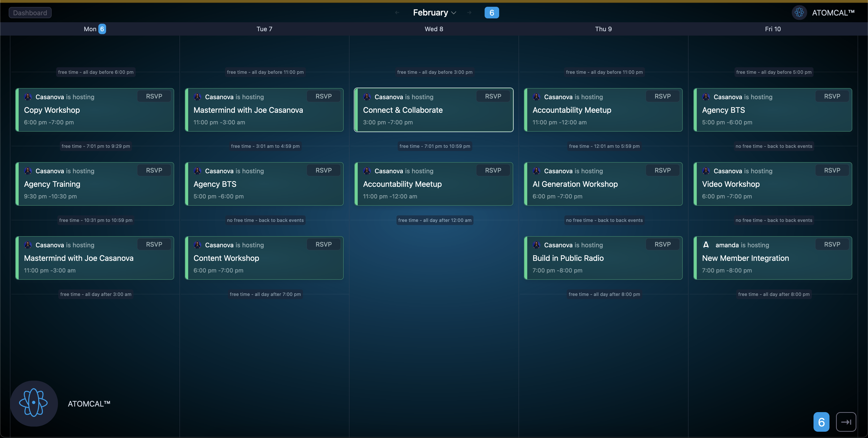Image resolution: width=868 pixels, height=438 pixels.
Task: RSVP to Copy Workshop event
Action: (x=154, y=96)
